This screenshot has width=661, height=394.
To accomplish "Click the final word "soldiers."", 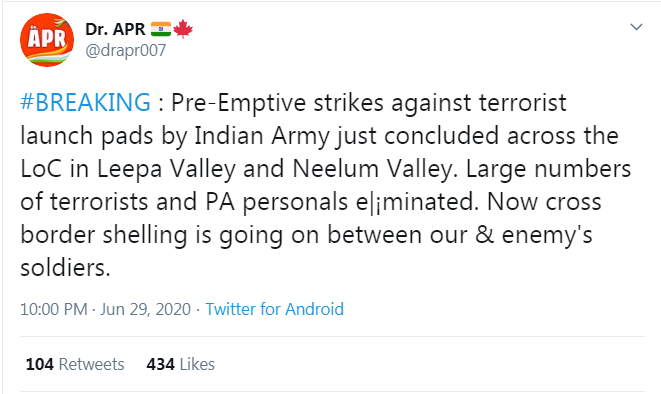I will [x=65, y=267].
